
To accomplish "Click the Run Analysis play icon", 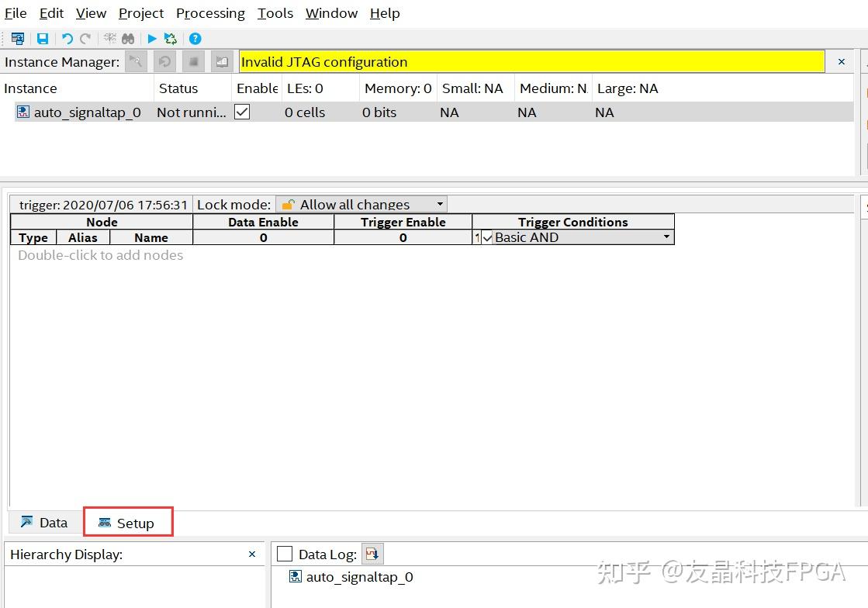I will pos(151,39).
